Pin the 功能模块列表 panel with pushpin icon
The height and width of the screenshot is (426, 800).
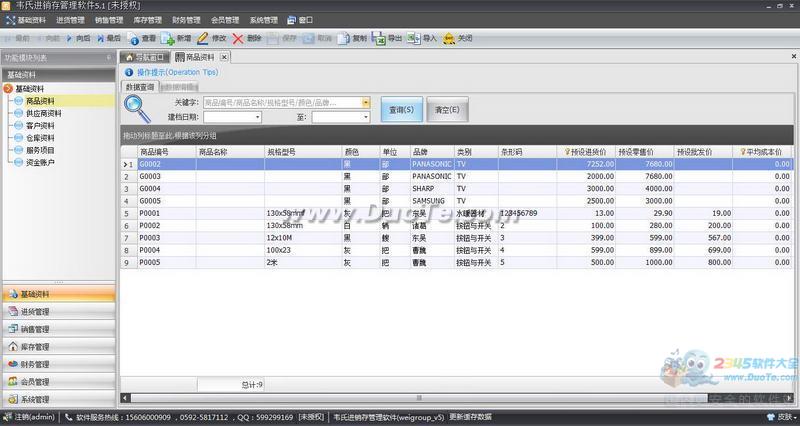pyautogui.click(x=109, y=58)
